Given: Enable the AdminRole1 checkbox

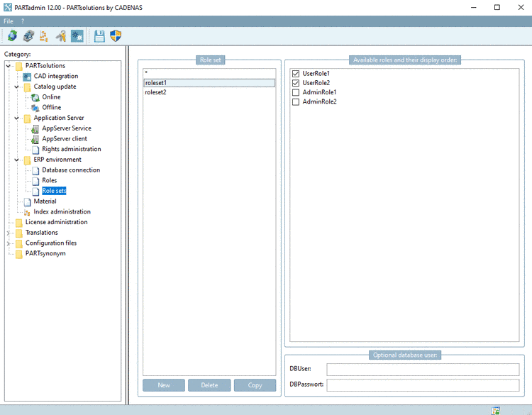Looking at the screenshot, I should (296, 92).
